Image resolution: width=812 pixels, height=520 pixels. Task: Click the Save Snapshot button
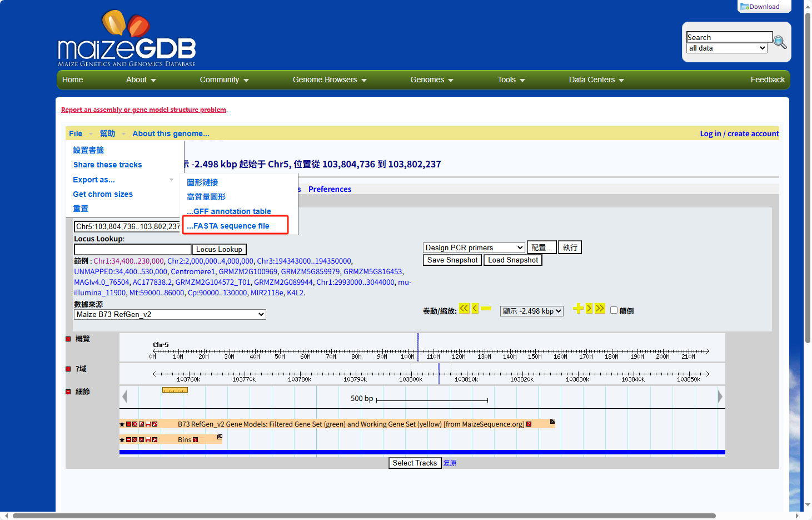pos(452,260)
